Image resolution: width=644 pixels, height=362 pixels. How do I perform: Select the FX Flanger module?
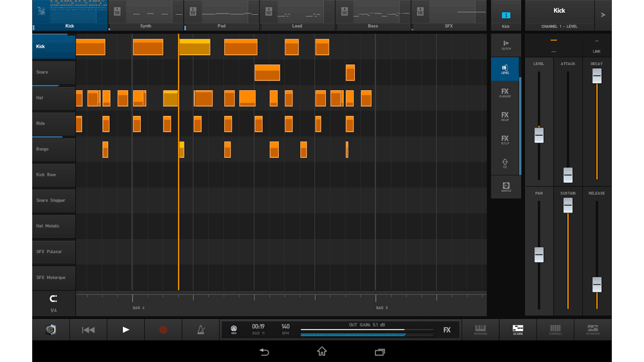tap(505, 93)
